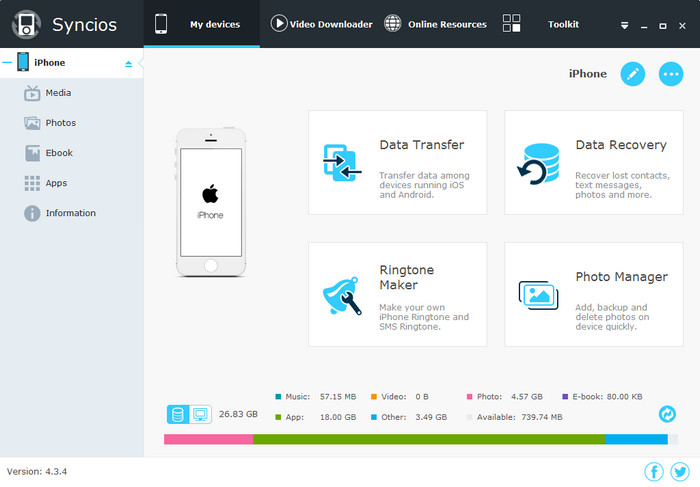The height and width of the screenshot is (487, 700).
Task: Open the Apps sidebar category
Action: pyautogui.click(x=55, y=183)
